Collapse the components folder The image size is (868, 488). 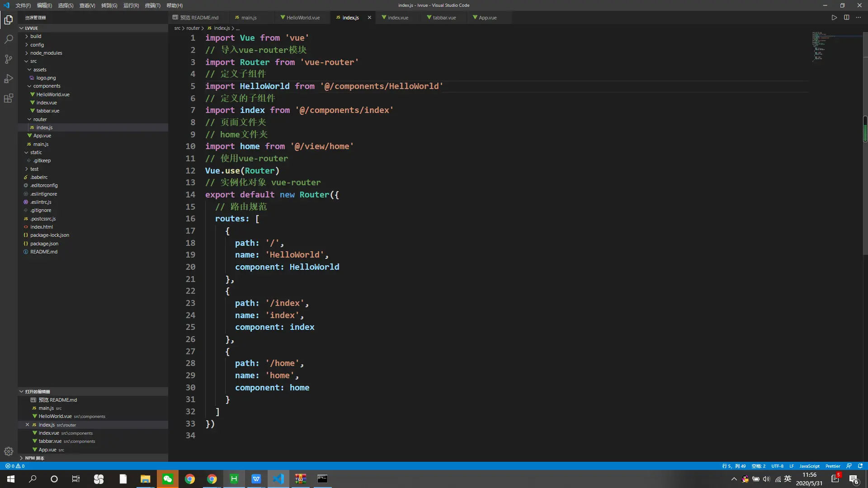tap(46, 86)
